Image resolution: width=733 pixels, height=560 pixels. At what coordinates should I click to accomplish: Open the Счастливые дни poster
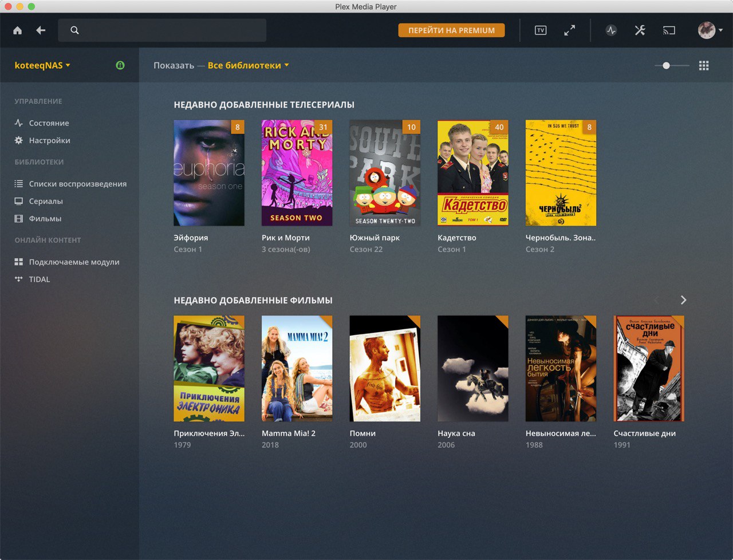(649, 368)
